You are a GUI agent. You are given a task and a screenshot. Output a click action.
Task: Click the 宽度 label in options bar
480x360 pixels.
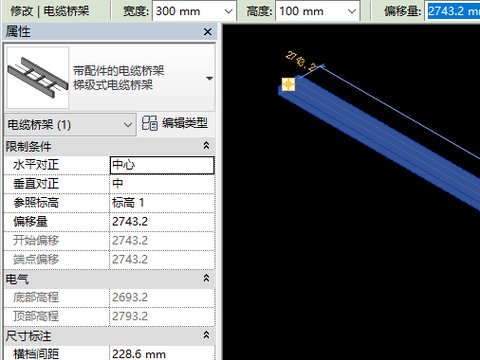click(x=136, y=11)
